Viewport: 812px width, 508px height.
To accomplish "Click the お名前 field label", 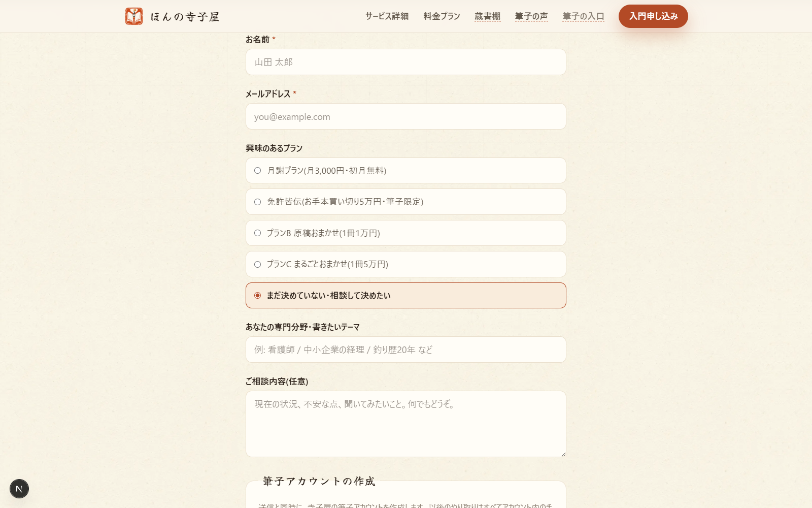I will pyautogui.click(x=257, y=40).
